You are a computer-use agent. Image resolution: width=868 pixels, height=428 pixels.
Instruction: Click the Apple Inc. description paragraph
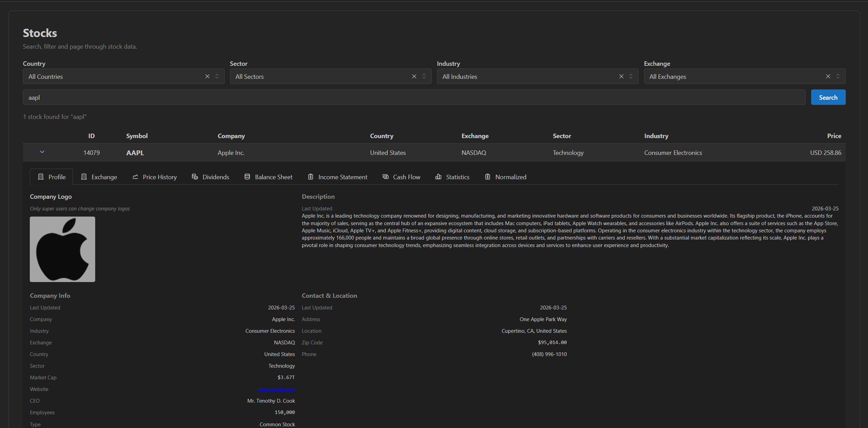coord(570,231)
